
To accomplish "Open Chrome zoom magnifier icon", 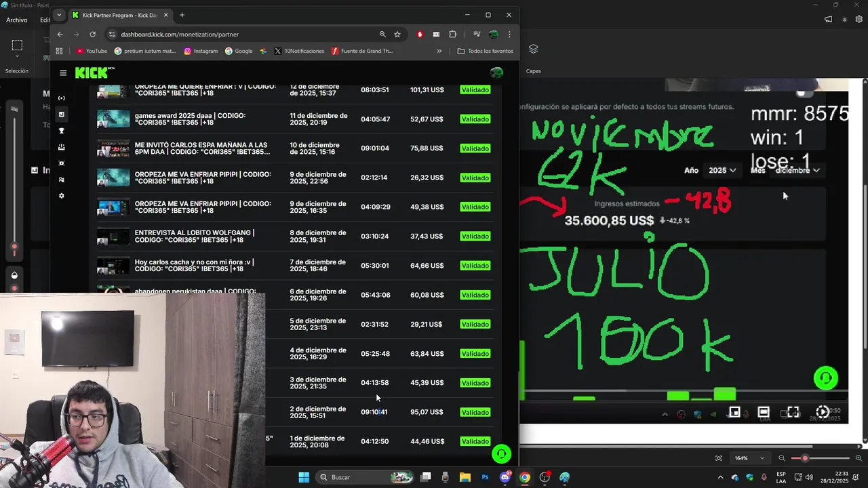I will click(x=382, y=34).
